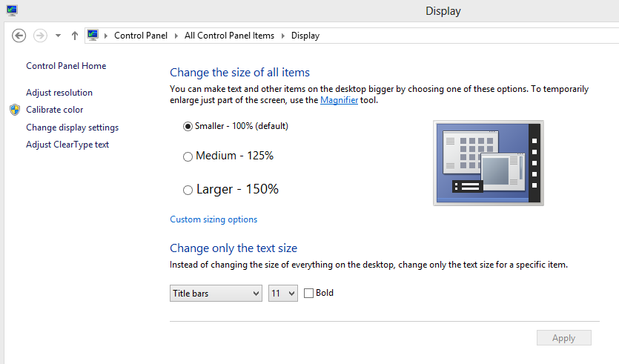The width and height of the screenshot is (619, 364).
Task: Click the Display window title bar icon
Action: [x=12, y=10]
